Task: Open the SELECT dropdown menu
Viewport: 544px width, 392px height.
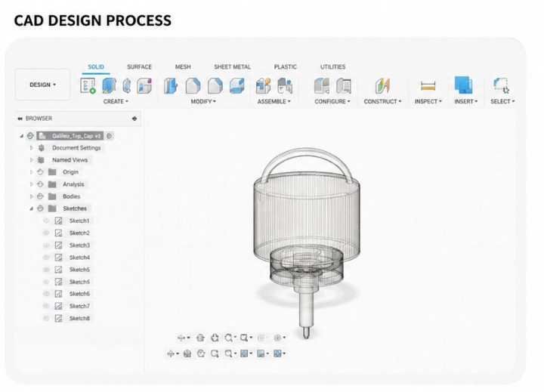Action: (502, 102)
